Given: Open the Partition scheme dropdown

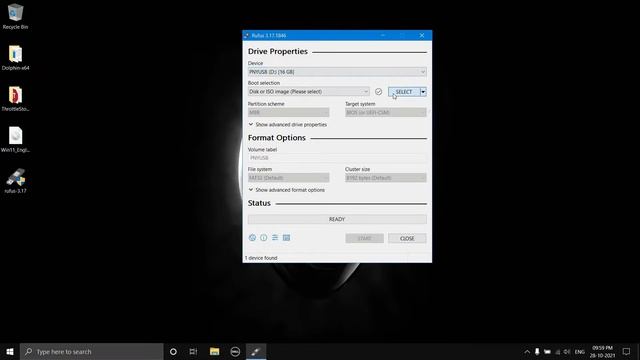Looking at the screenshot, I should (x=288, y=112).
